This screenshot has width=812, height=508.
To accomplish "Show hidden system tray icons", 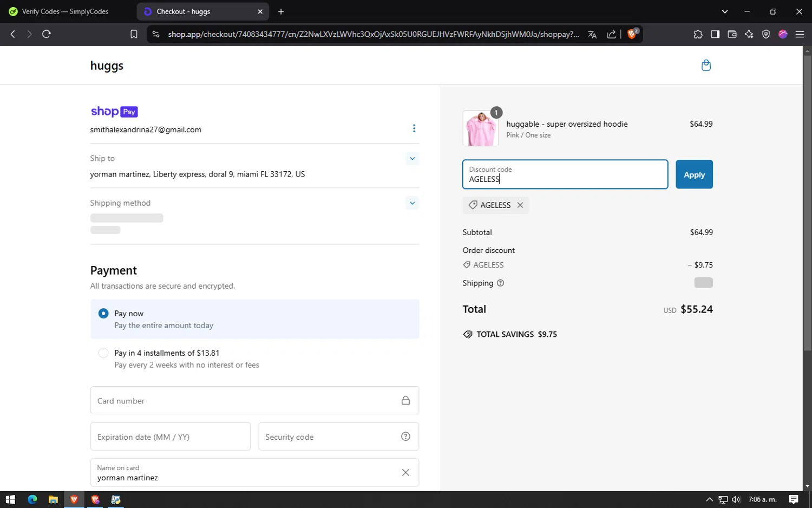I will point(709,499).
